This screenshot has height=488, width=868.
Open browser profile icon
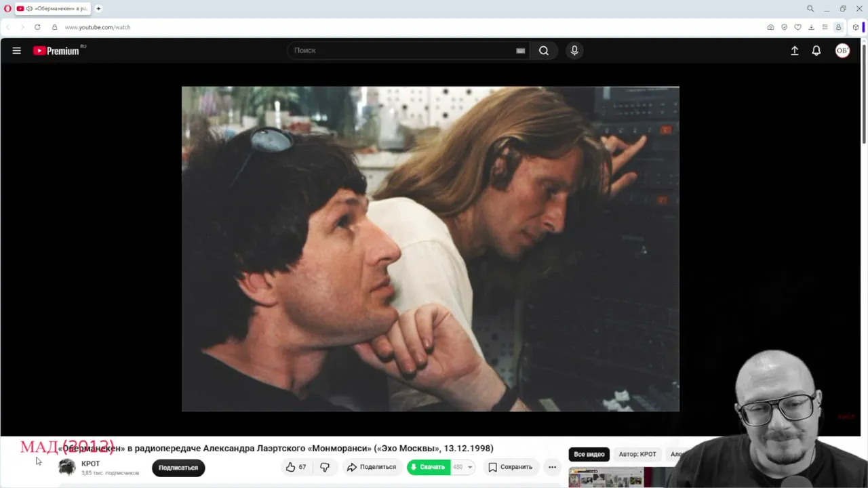point(838,27)
